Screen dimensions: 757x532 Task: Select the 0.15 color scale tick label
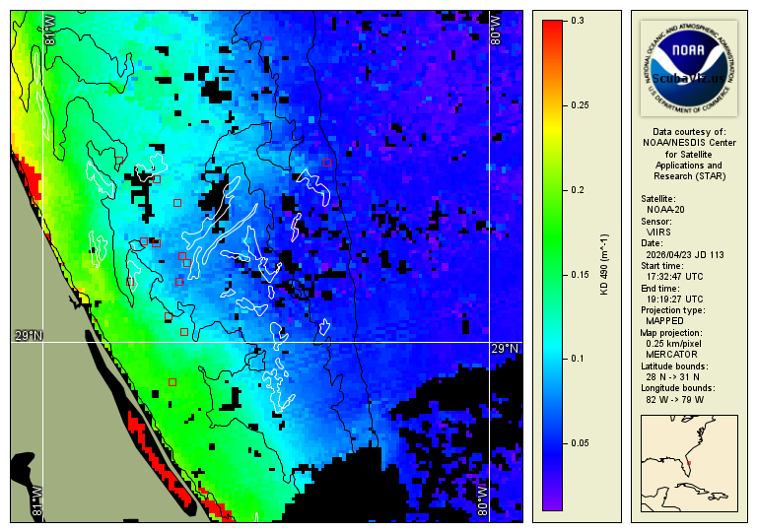pyautogui.click(x=580, y=274)
